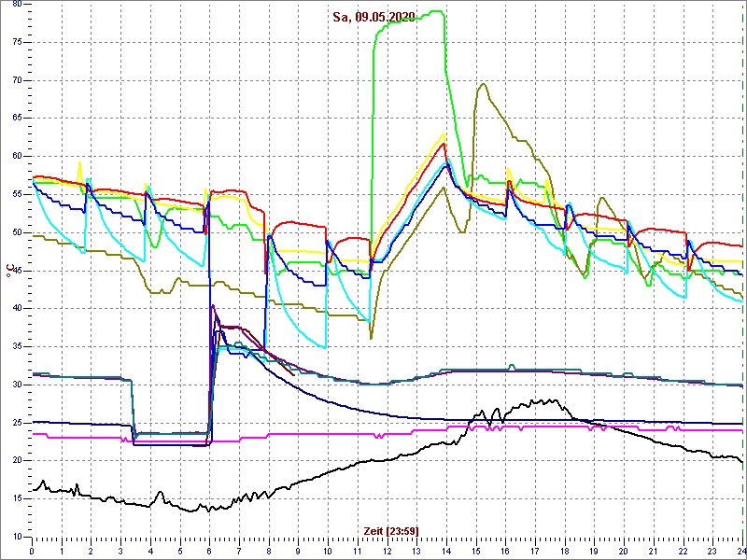747x560 pixels.
Task: Select the 40 value on the temperature axis
Action: (x=15, y=309)
